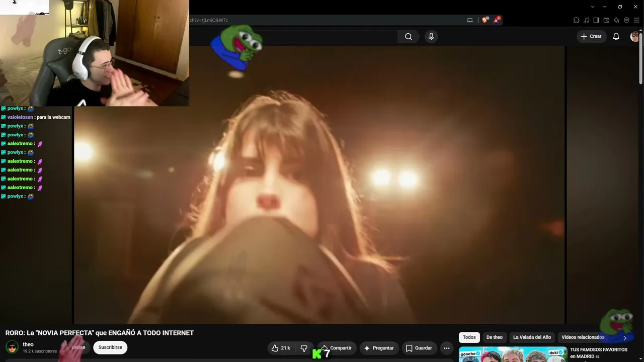
Task: Show more filter chips with right arrow
Action: [625, 338]
